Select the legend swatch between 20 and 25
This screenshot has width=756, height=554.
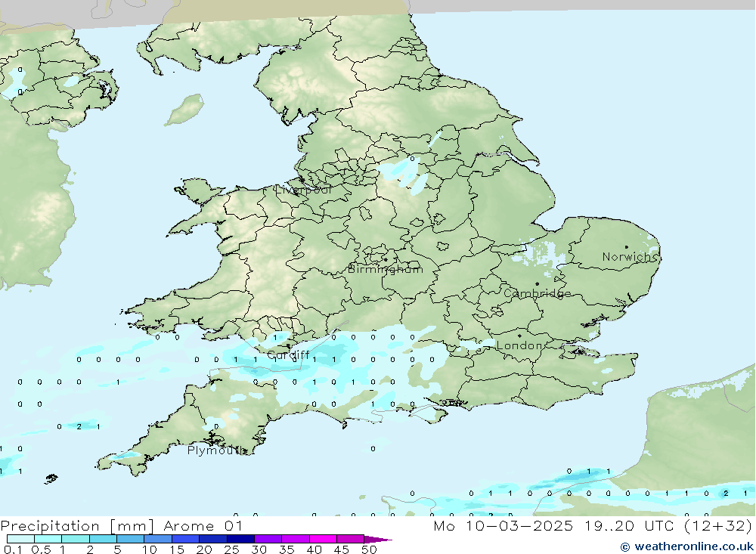[212, 539]
